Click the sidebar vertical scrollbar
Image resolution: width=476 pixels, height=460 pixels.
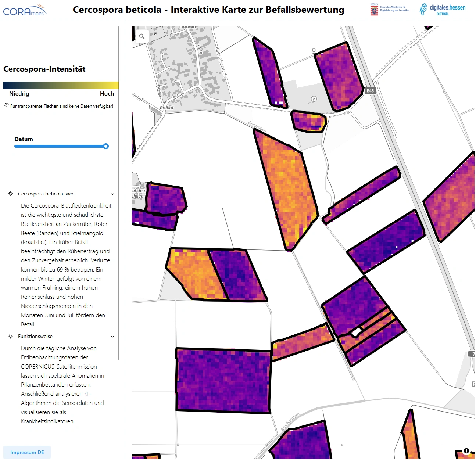click(119, 191)
